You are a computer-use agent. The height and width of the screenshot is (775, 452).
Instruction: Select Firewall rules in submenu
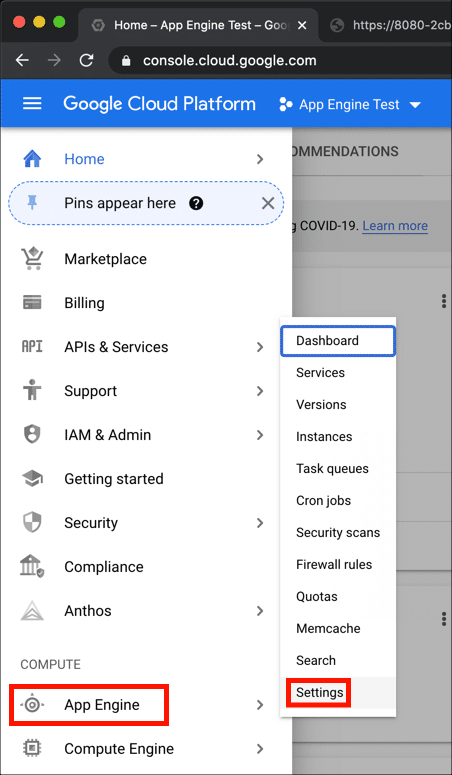338,564
